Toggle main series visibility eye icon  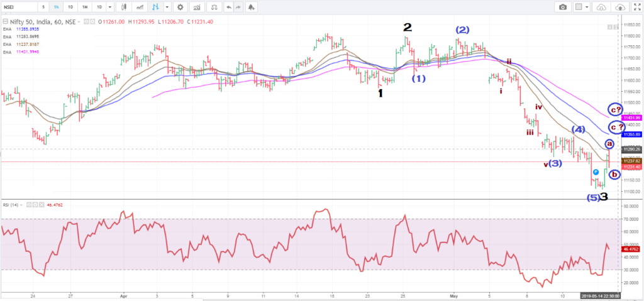(87, 22)
